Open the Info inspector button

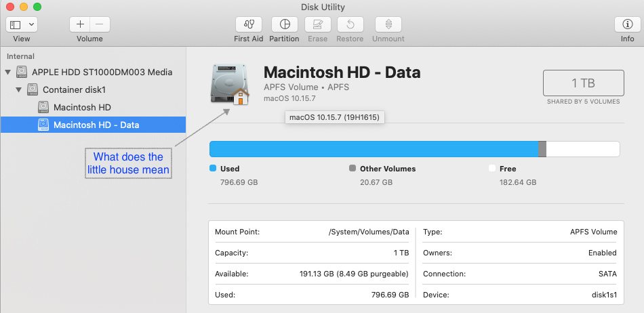pyautogui.click(x=627, y=24)
